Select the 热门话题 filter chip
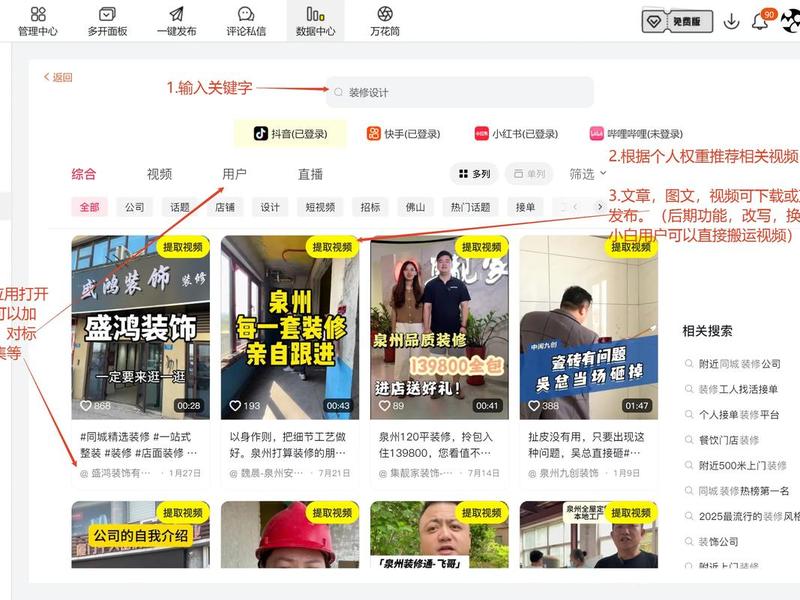This screenshot has width=800, height=600. click(470, 207)
